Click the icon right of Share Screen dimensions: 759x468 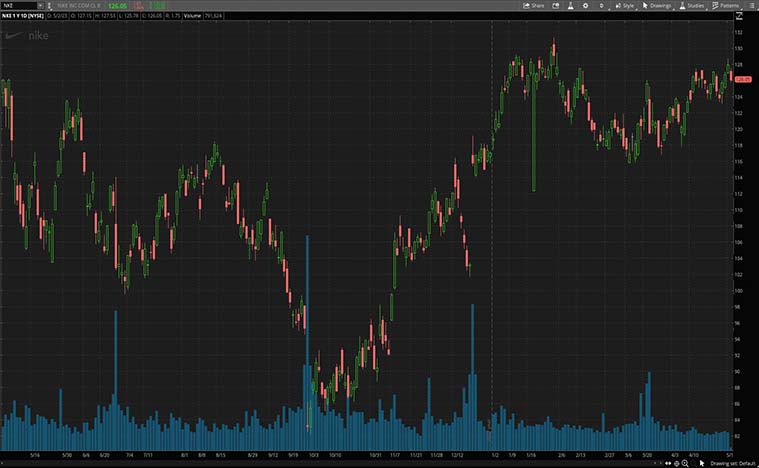pyautogui.click(x=556, y=5)
